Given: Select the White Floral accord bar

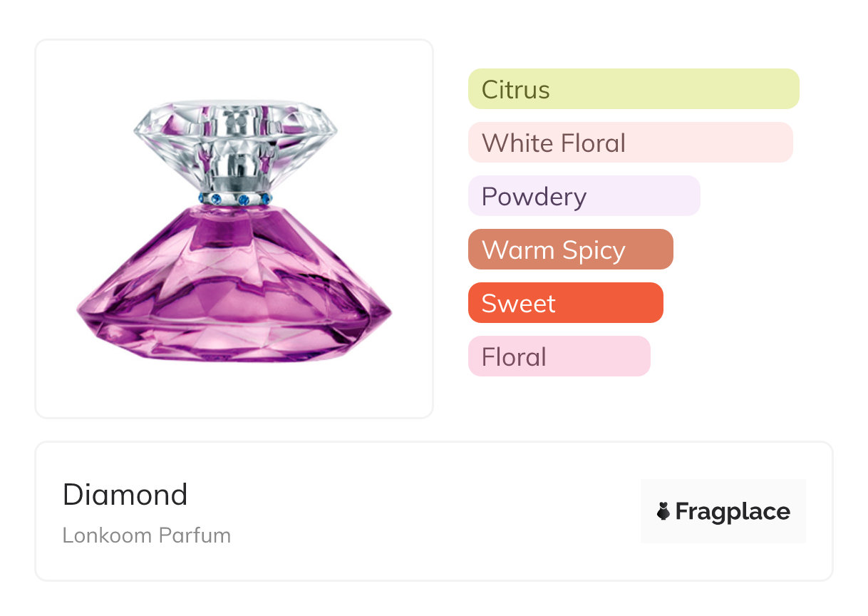Looking at the screenshot, I should pos(630,143).
